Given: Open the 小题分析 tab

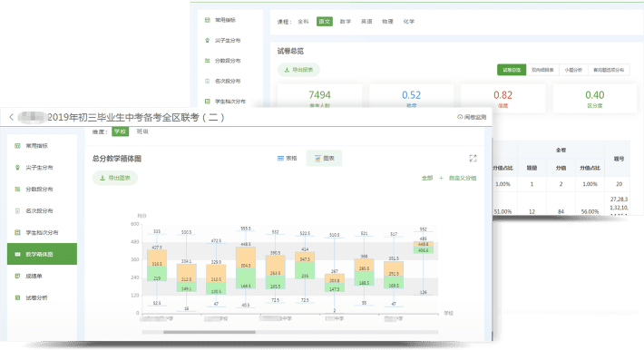Looking at the screenshot, I should 573,70.
